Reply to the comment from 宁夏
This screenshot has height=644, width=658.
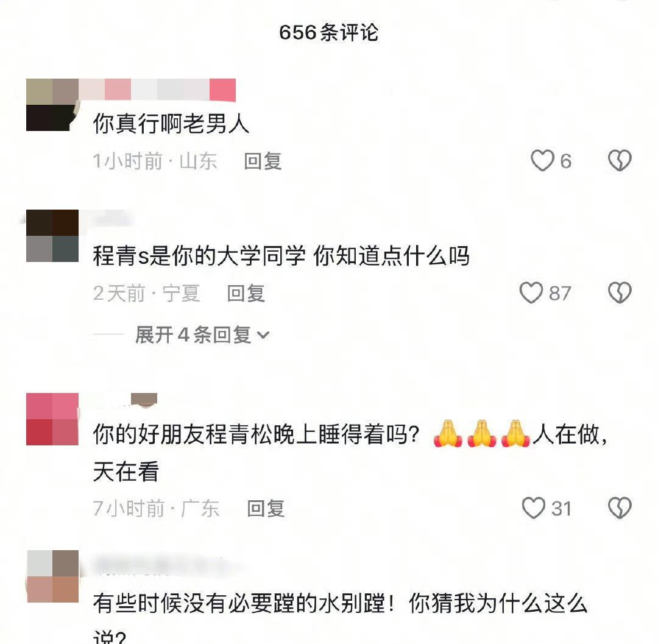(246, 293)
